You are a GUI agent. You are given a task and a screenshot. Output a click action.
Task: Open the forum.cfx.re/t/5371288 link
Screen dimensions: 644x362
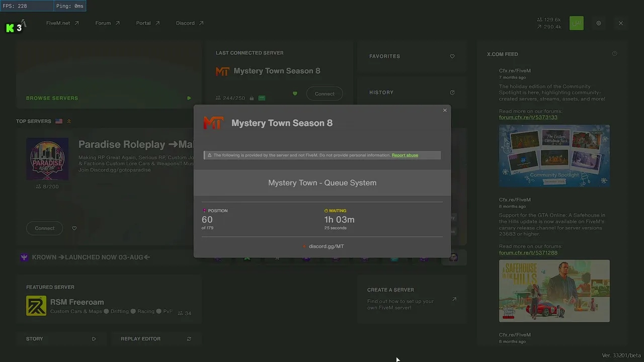(x=528, y=253)
